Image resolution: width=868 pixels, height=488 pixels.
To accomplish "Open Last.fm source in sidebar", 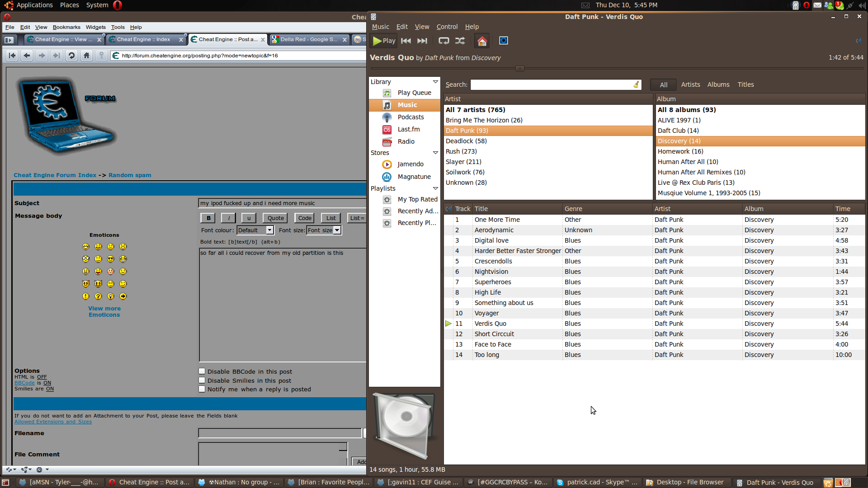I will pos(405,129).
